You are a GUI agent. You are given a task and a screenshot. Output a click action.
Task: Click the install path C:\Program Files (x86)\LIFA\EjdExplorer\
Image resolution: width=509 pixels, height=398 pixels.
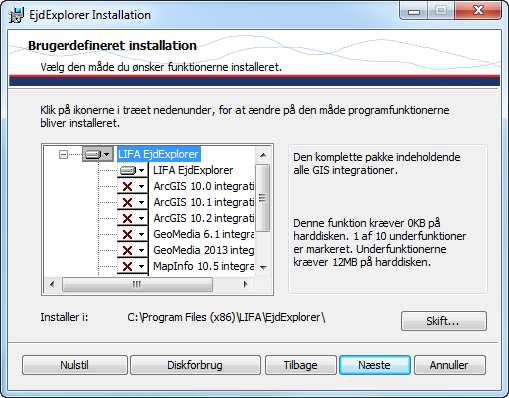coord(226,317)
